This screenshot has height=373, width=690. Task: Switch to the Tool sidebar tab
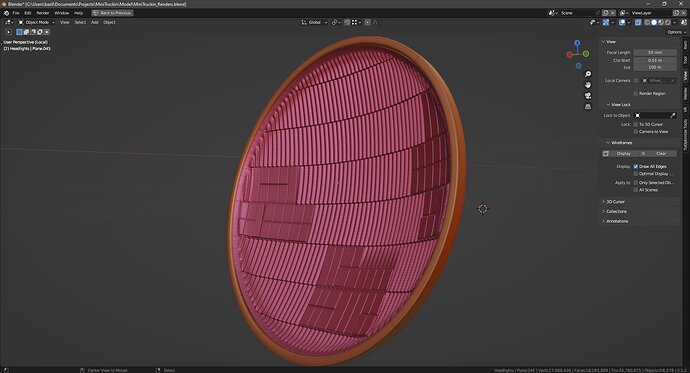(685, 60)
